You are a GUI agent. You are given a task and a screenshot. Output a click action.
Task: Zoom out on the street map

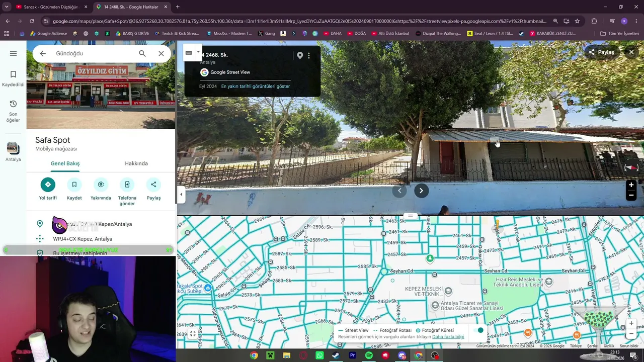(x=631, y=334)
